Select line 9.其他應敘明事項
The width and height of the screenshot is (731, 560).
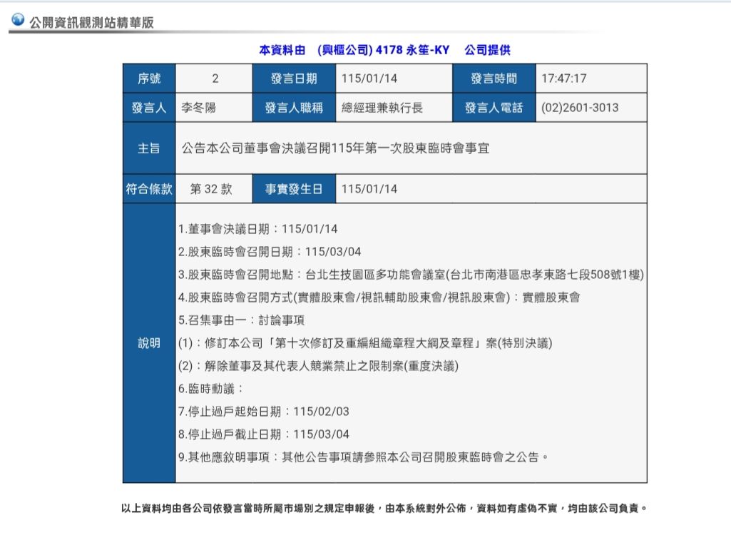(x=363, y=457)
